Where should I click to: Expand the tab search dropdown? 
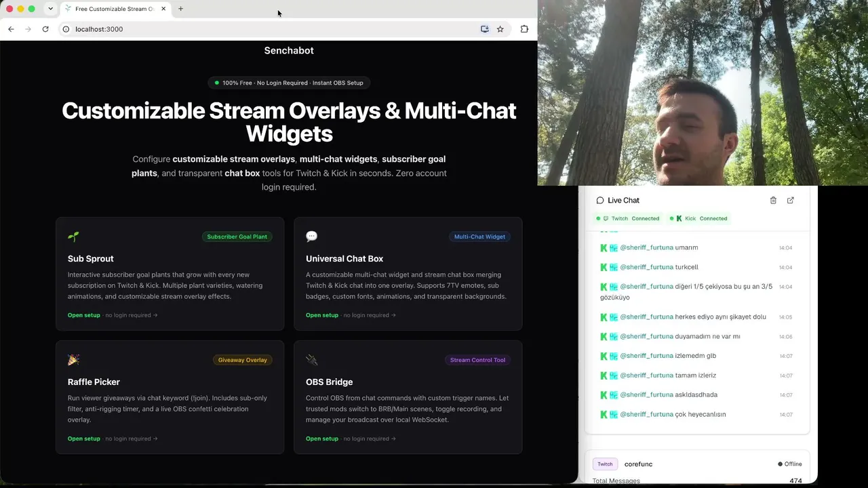click(x=50, y=9)
